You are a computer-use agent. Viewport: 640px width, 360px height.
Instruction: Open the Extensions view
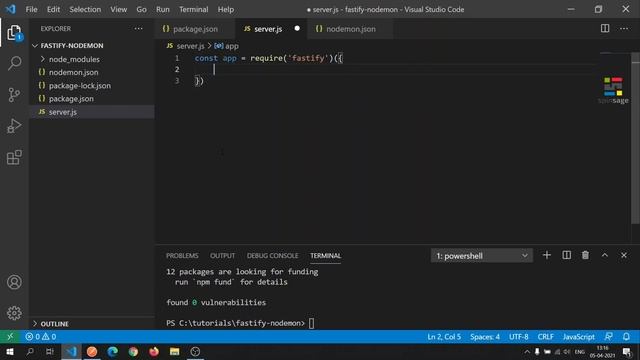[x=14, y=157]
